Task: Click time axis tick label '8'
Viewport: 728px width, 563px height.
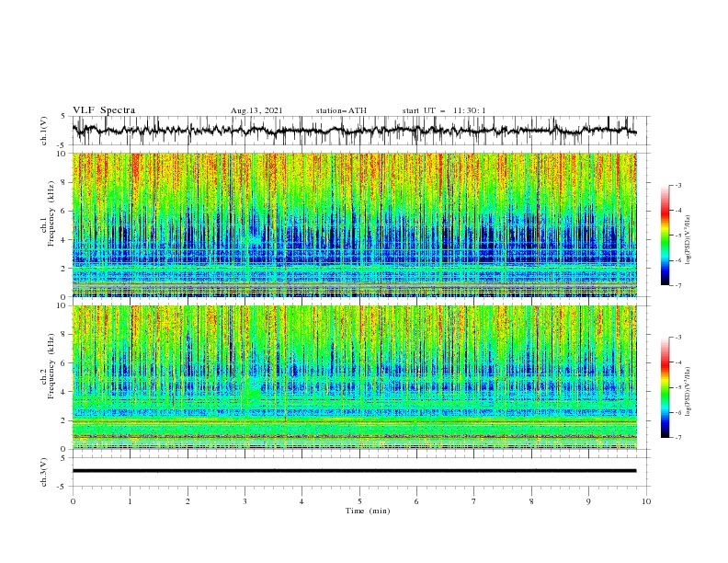Action: coord(531,501)
